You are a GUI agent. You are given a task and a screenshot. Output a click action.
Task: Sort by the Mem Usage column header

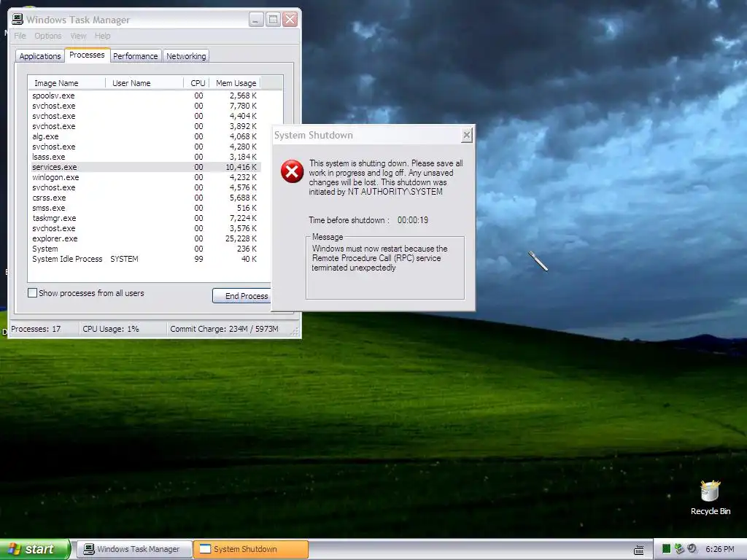point(236,83)
